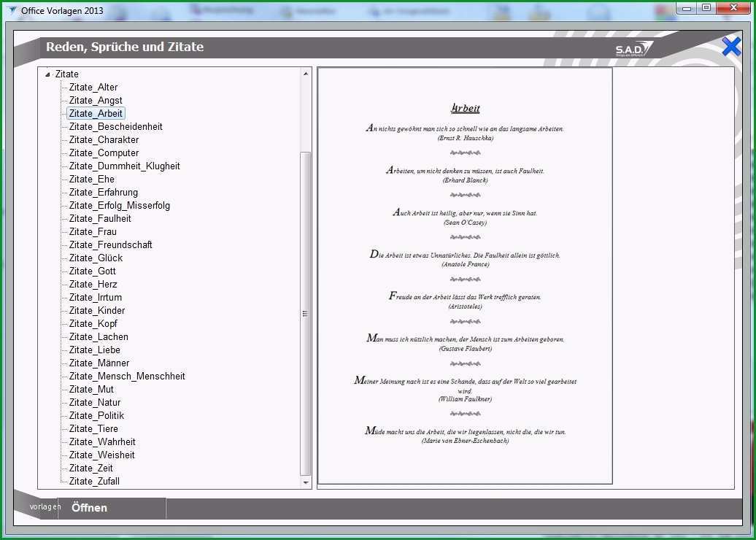Open the selected template with Öffnen
Viewport: 756px width, 540px height.
(x=89, y=508)
